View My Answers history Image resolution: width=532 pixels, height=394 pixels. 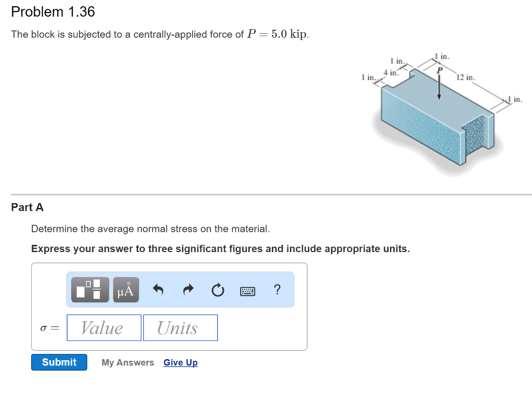click(127, 362)
